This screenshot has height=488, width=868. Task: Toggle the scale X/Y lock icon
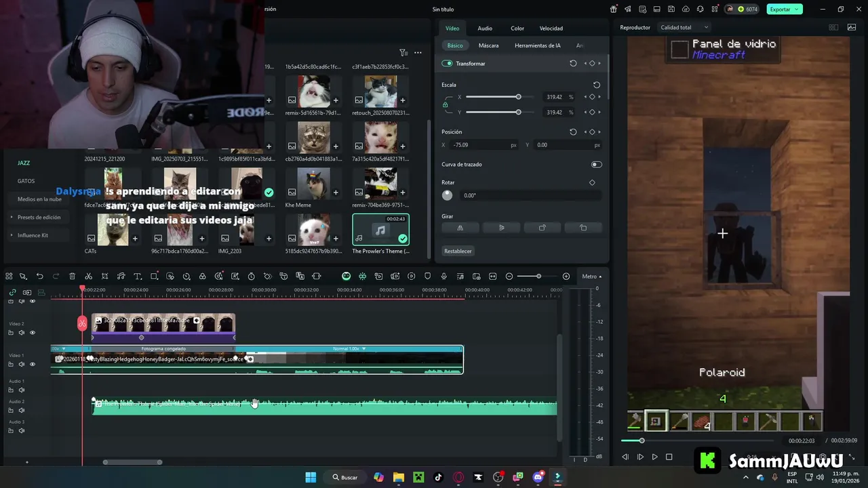pos(445,104)
